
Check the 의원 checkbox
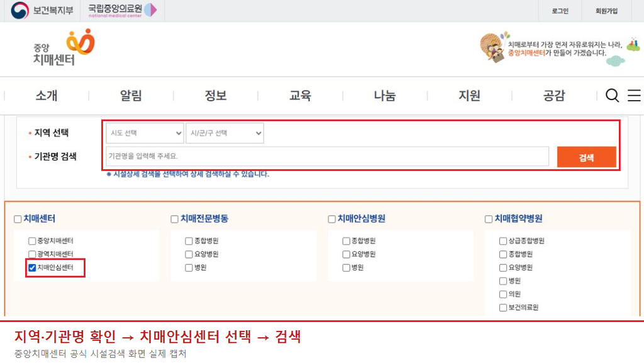point(503,294)
